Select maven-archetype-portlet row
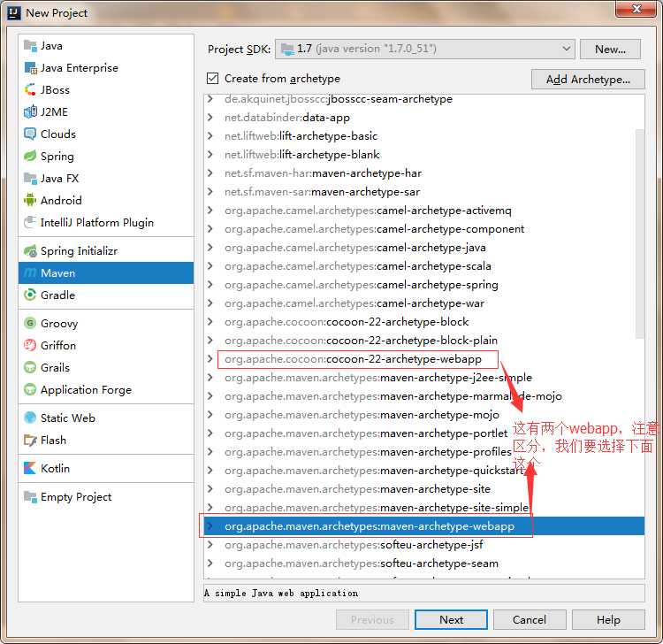 tap(424, 433)
